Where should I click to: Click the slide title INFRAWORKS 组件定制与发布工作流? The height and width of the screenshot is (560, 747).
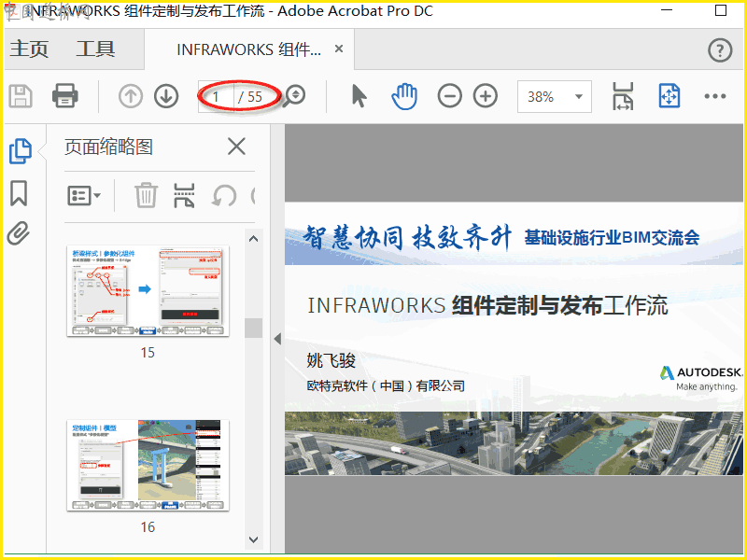[487, 305]
